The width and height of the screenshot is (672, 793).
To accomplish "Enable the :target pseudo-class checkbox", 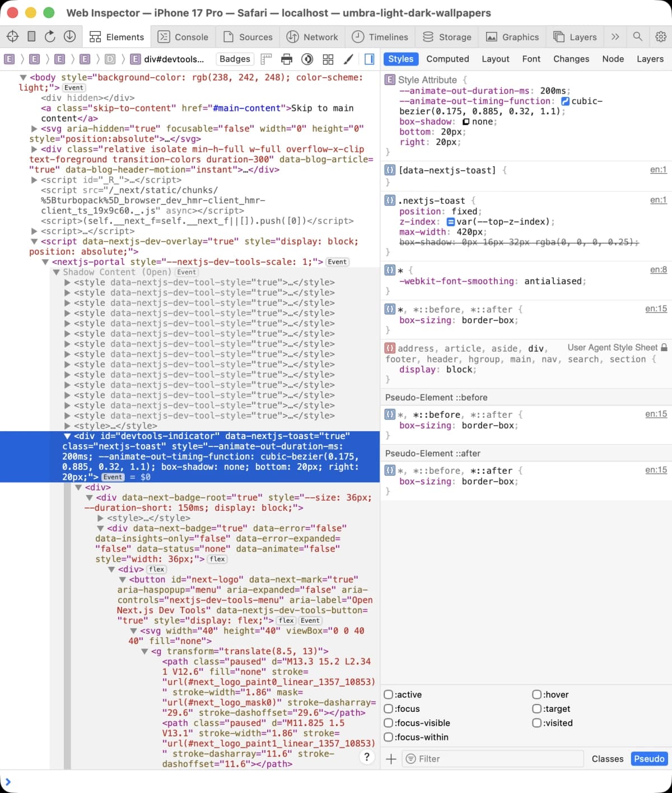I will click(536, 708).
